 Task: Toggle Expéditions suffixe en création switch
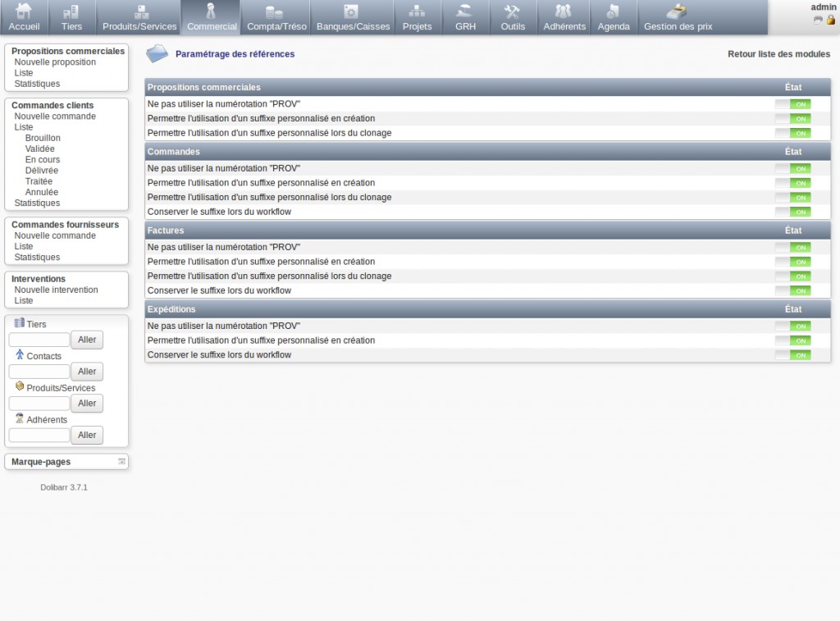(793, 340)
